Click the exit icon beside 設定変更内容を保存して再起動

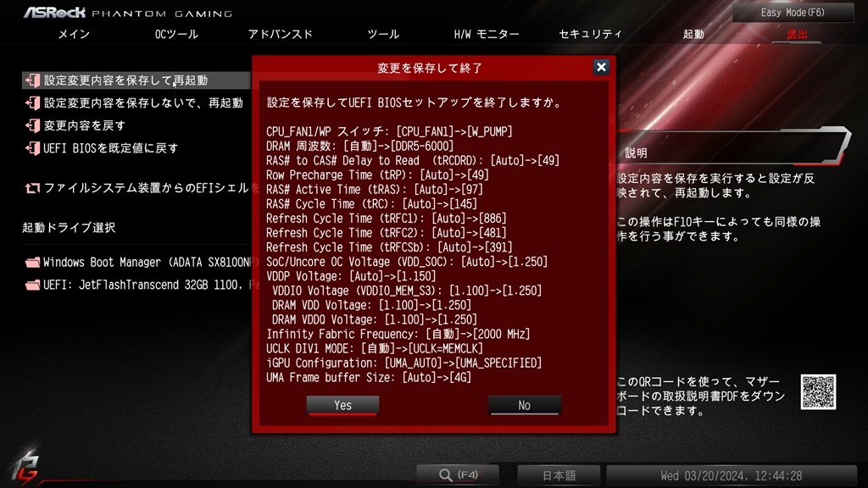pos(33,80)
